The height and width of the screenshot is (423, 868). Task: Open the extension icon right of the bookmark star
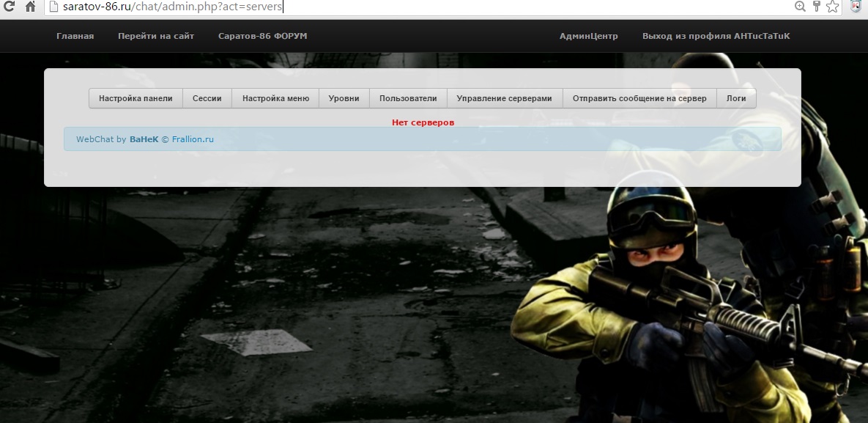(856, 7)
